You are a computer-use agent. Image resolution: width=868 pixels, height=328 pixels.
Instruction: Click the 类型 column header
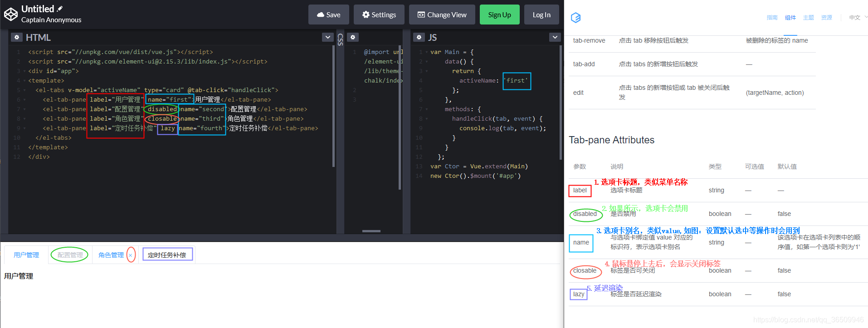pos(715,166)
